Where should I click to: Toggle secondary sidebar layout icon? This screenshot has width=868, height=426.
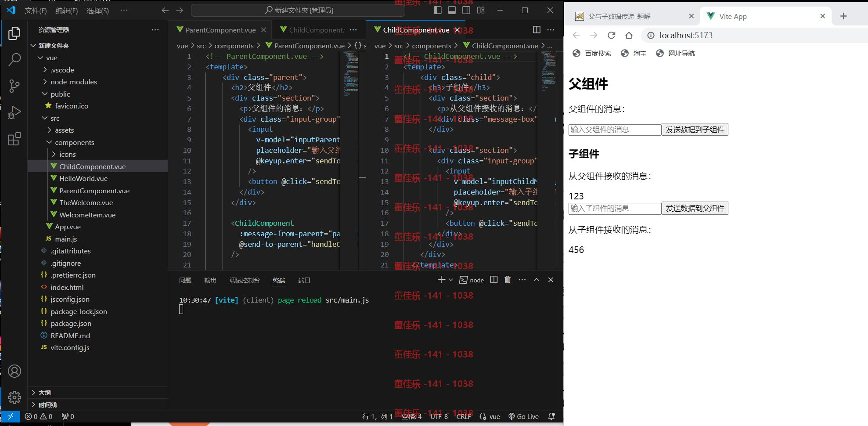[x=466, y=11]
